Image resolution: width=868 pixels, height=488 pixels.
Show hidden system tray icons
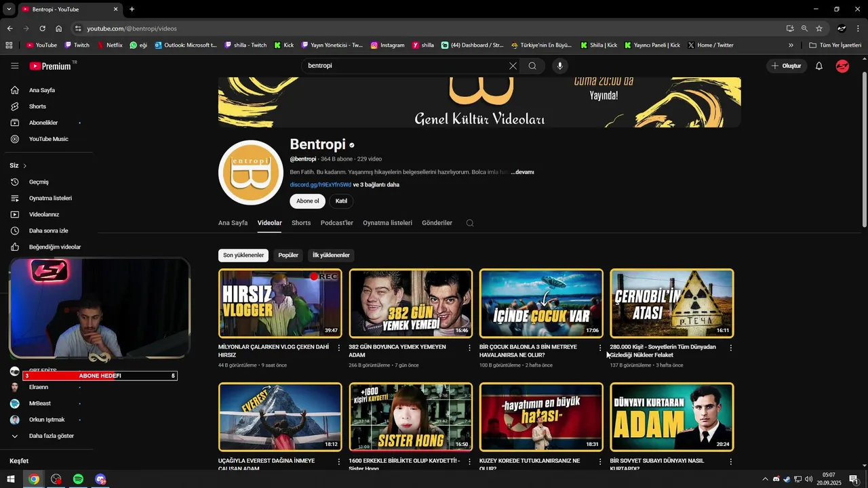click(x=766, y=479)
